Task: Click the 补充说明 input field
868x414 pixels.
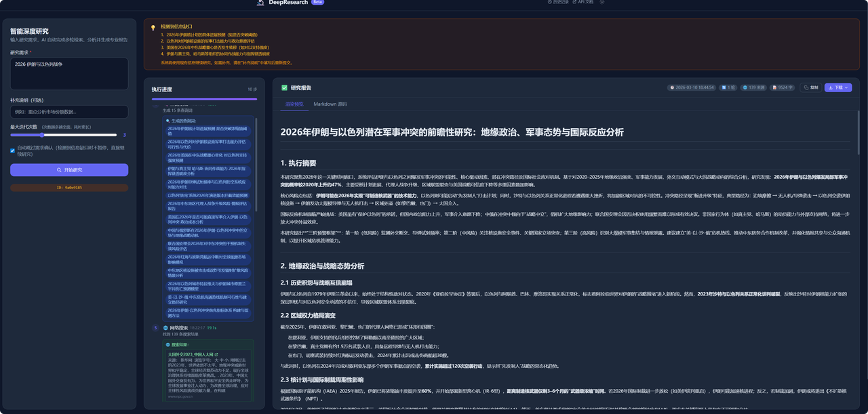Action: pos(69,112)
